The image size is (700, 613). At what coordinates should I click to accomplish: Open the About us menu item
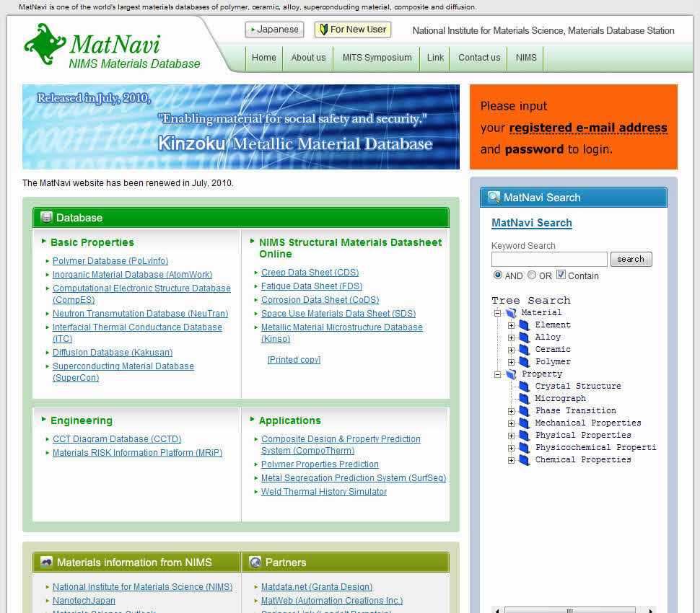click(308, 58)
